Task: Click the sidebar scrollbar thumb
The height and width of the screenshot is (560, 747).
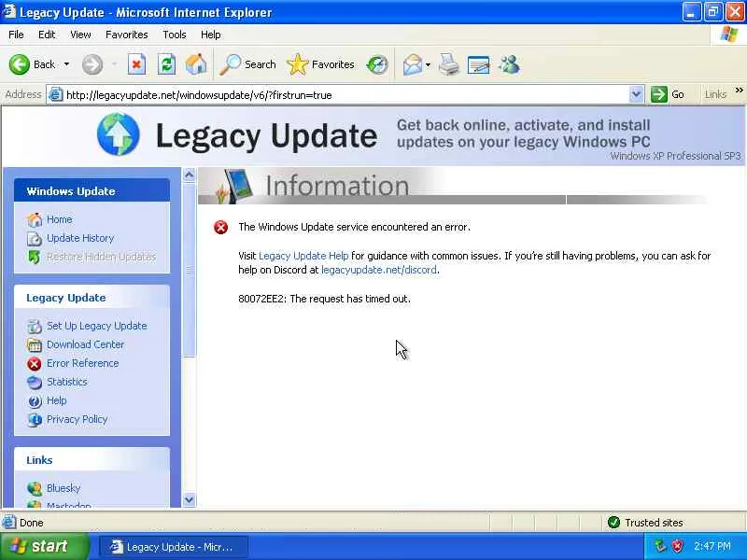Action: point(190,270)
